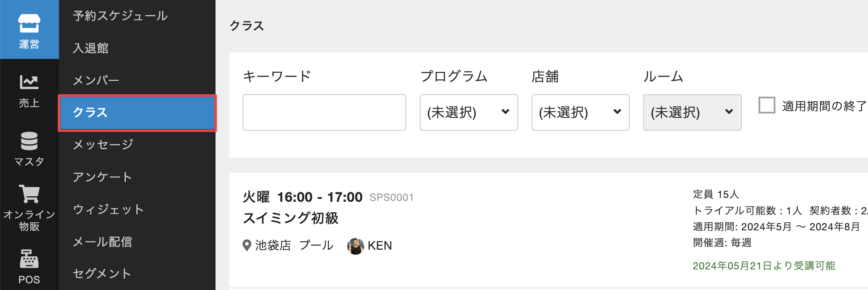Open the 売上 sales chart icon
The height and width of the screenshot is (290, 868).
coord(29,82)
